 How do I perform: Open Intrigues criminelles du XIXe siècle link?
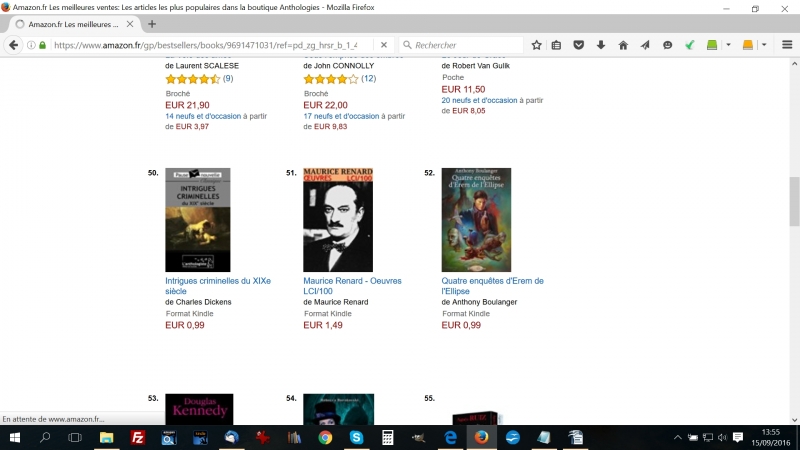point(217,286)
